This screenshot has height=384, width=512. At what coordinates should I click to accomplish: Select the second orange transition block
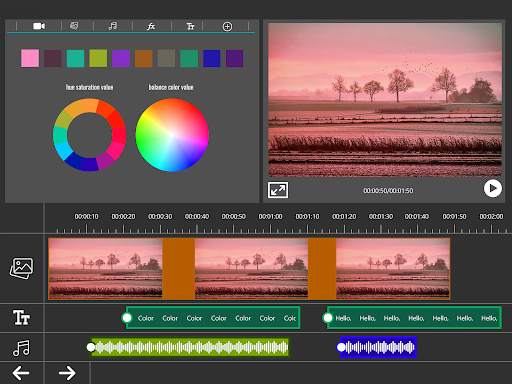(x=322, y=268)
